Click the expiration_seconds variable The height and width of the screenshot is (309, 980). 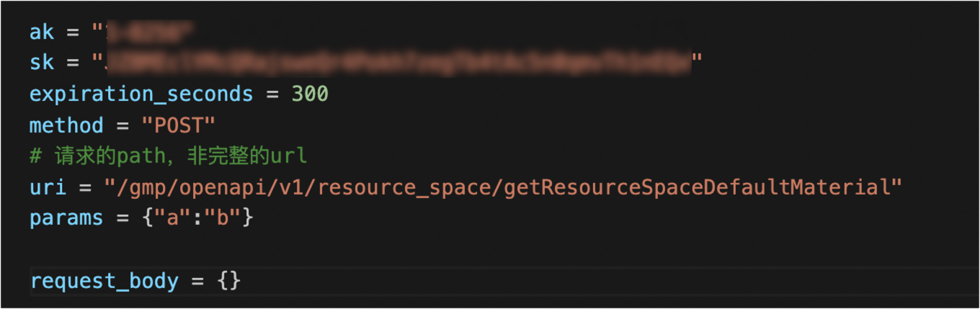click(x=141, y=94)
